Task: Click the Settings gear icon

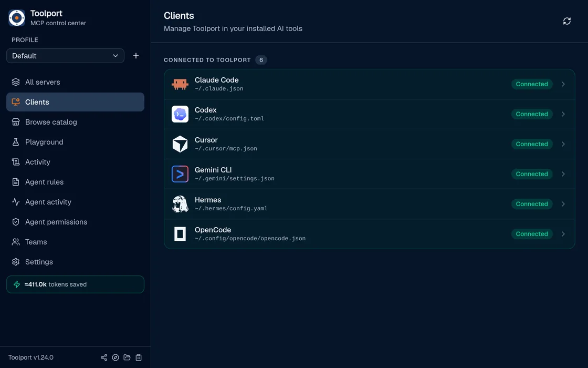Action: pos(16,262)
